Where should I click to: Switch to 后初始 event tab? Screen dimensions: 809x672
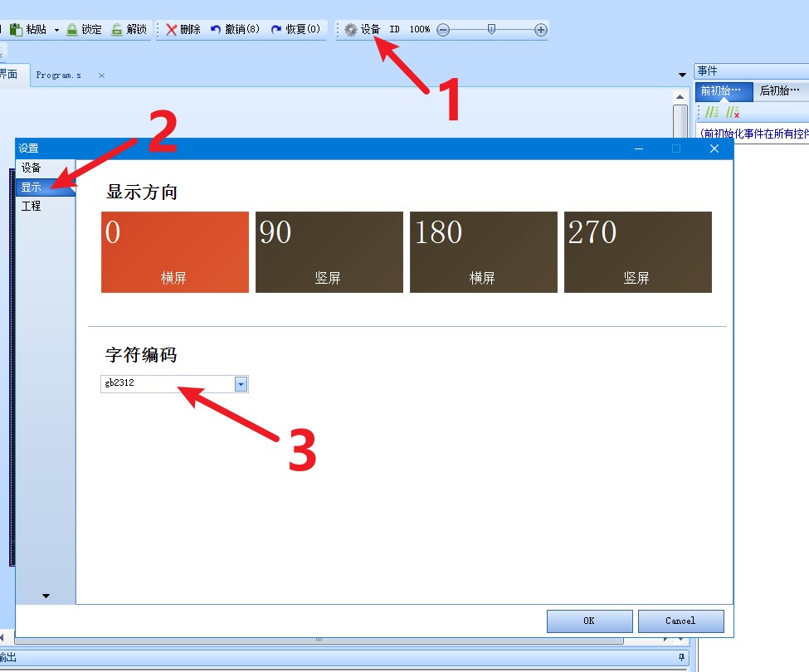(779, 91)
